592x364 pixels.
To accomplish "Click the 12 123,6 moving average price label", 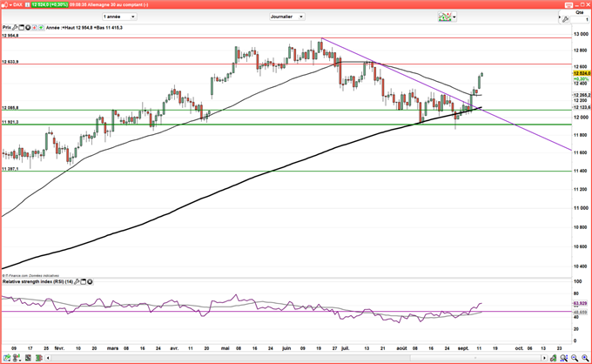I will coord(582,107).
